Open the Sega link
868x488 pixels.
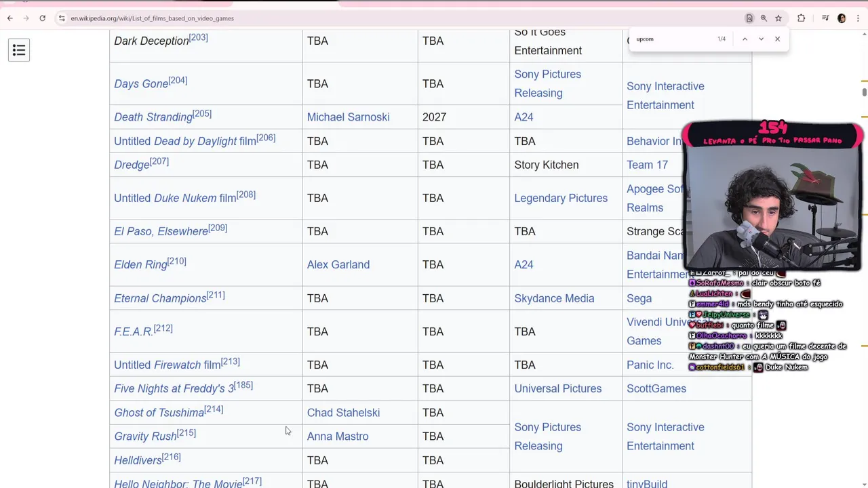pyautogui.click(x=639, y=298)
